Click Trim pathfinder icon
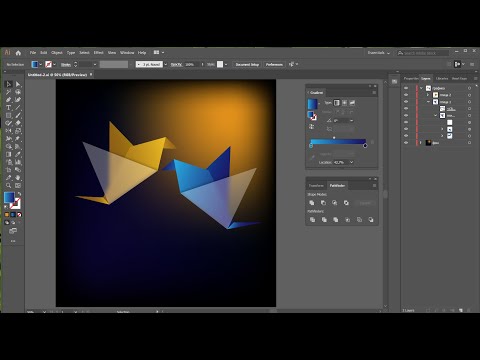Screen dimensions: 480x360 pos(324,220)
